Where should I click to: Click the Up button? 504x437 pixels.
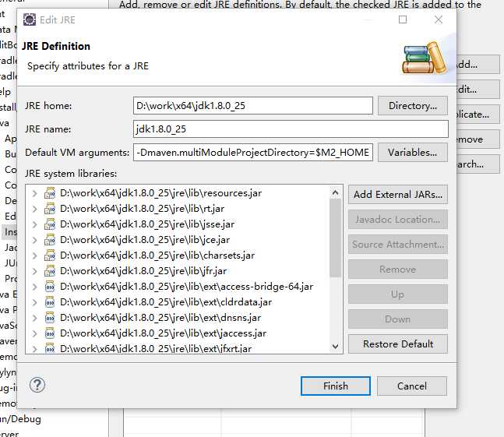tap(398, 294)
